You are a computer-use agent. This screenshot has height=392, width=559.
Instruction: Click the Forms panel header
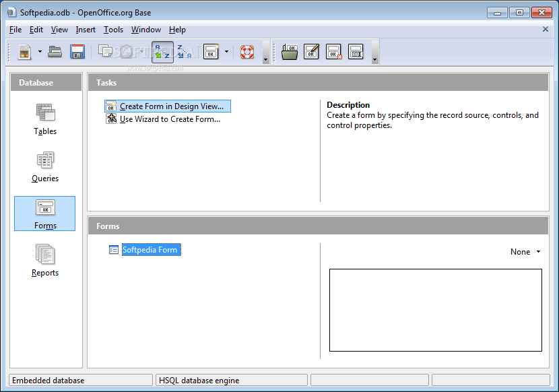(318, 226)
